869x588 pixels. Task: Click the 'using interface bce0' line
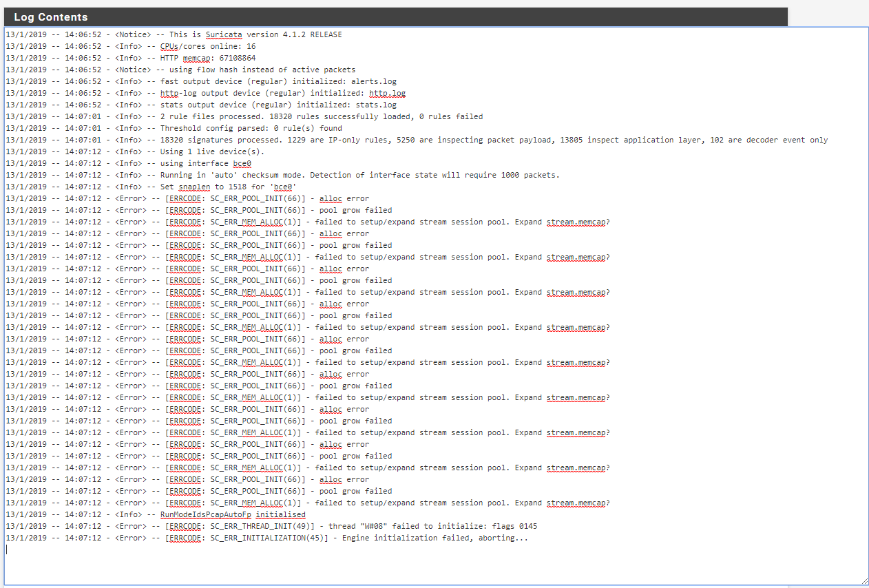click(x=128, y=163)
